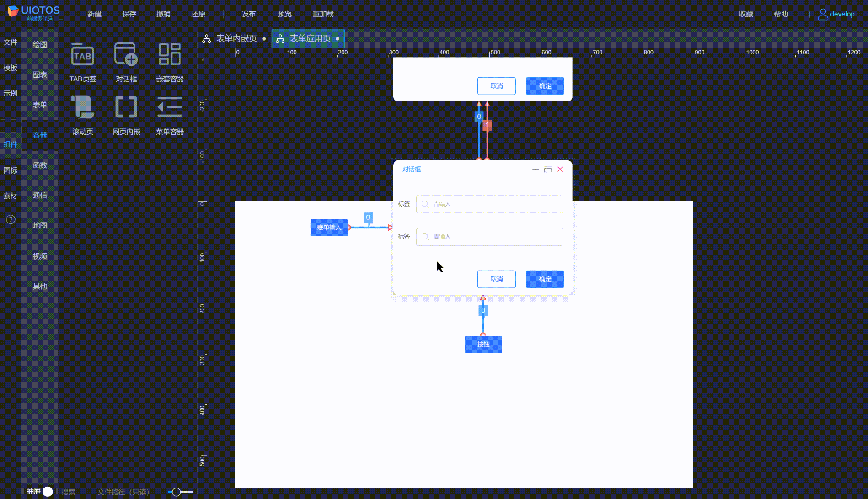Focus the first 标签 input field
Screen dimensions: 868x499
tap(489, 204)
